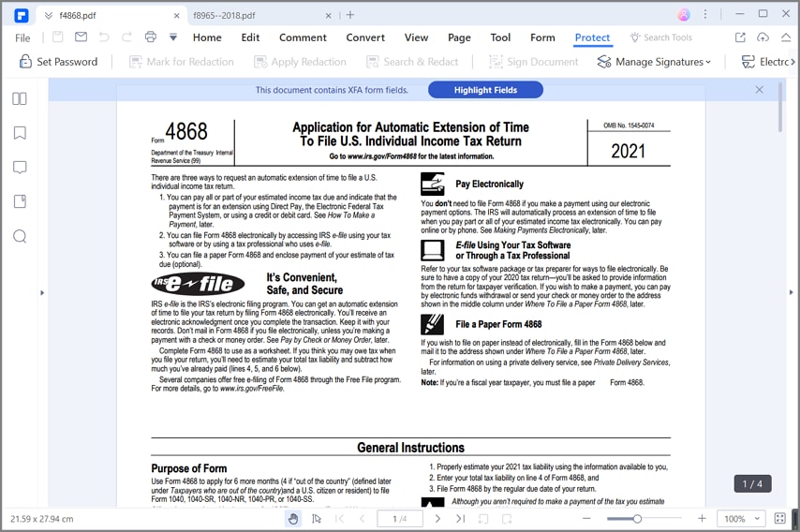Click the Search Tools field

(661, 37)
